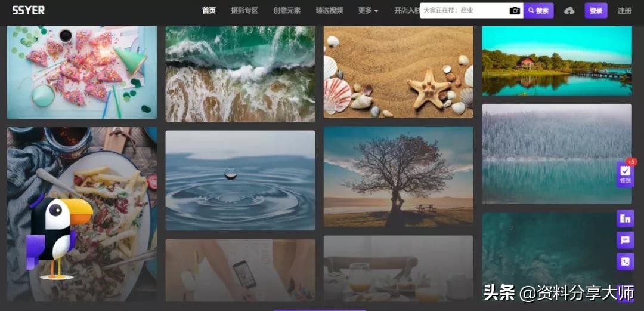Click the 登录 login button
644x311 pixels.
596,11
